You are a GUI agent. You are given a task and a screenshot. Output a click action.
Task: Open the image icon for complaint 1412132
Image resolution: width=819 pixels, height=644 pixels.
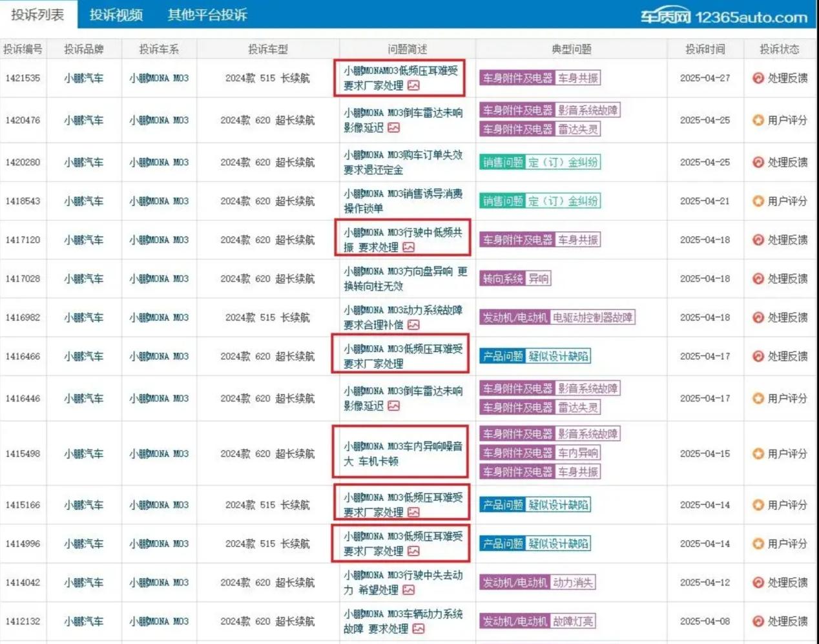419,628
